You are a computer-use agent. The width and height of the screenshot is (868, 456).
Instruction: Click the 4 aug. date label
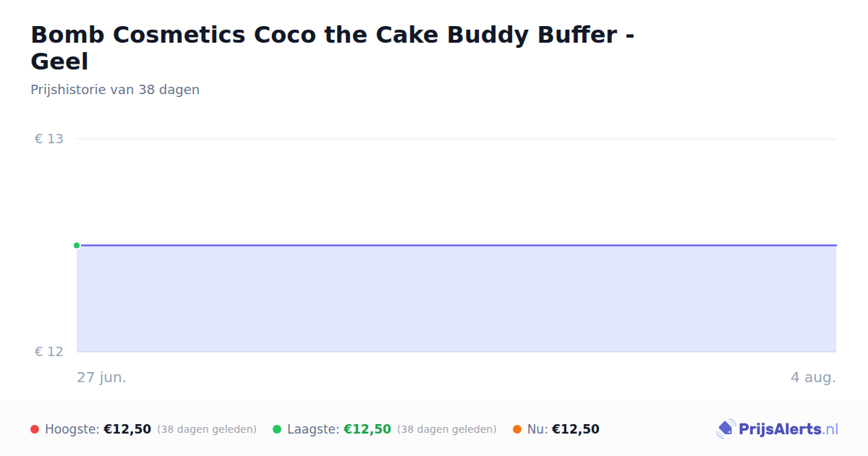pos(813,378)
